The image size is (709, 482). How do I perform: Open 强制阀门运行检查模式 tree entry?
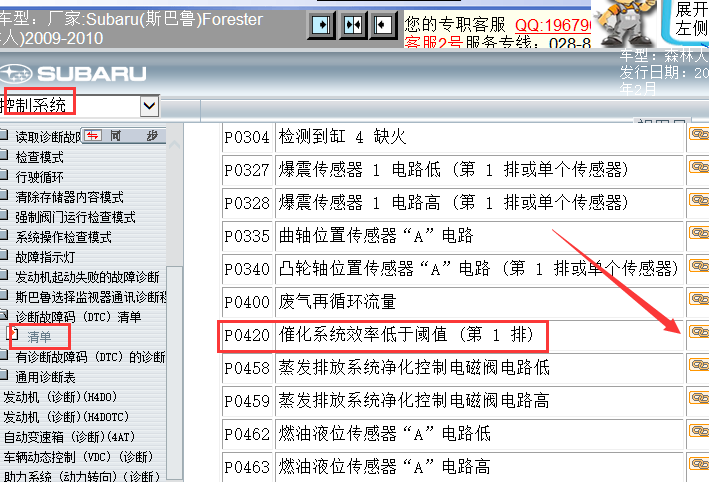76,217
